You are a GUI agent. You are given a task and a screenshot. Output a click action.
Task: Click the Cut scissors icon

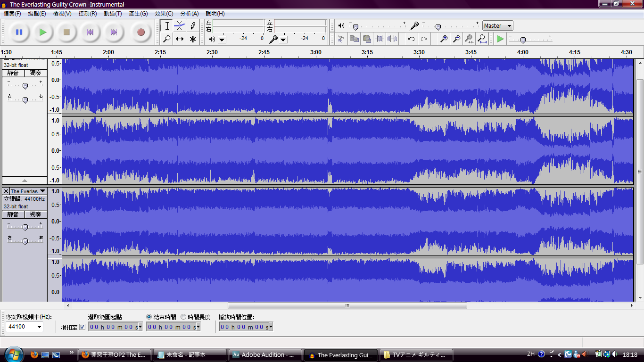(x=341, y=39)
